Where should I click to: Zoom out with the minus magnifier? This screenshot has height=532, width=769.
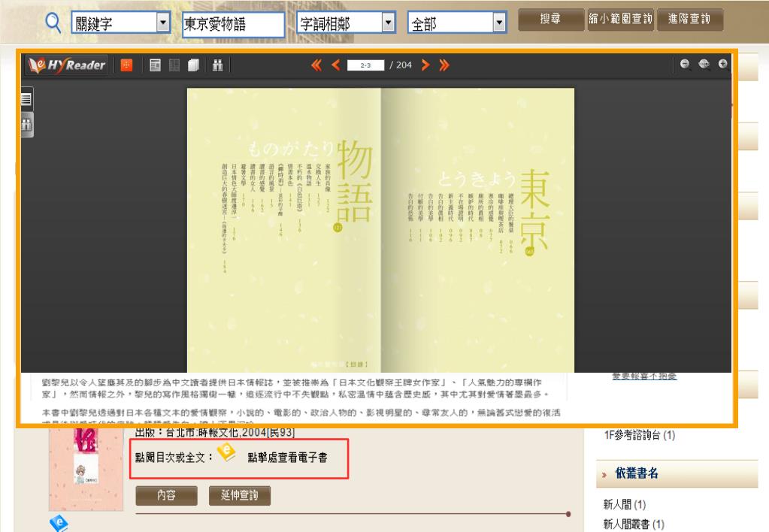click(x=685, y=64)
